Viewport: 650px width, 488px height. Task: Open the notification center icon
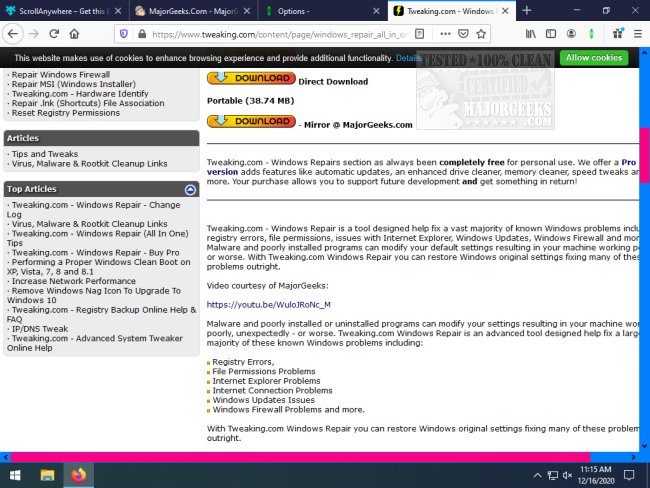click(629, 475)
